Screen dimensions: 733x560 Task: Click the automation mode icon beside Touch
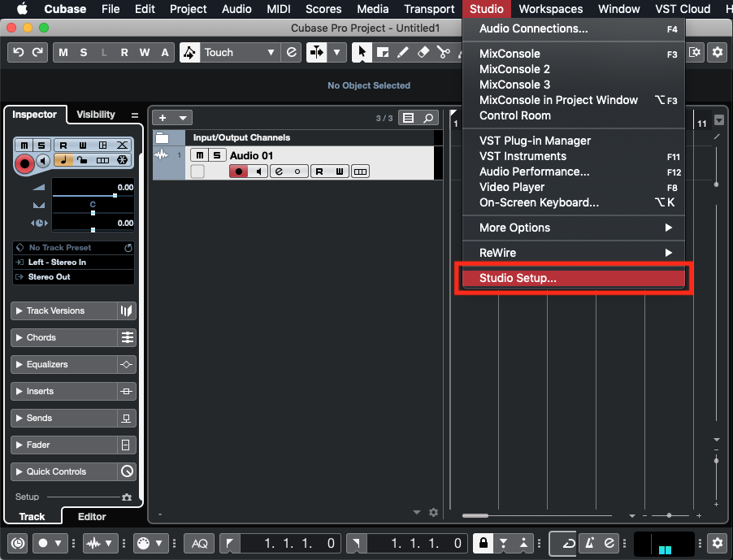pos(190,52)
